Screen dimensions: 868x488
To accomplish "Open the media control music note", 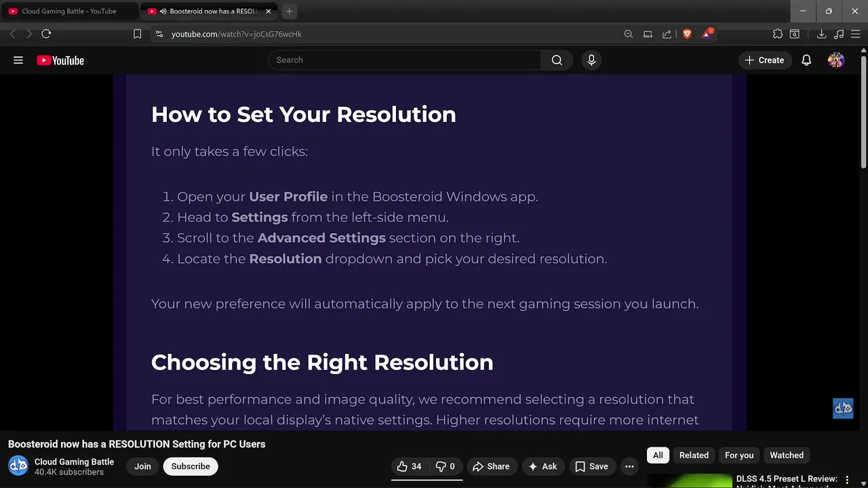I will 839,34.
